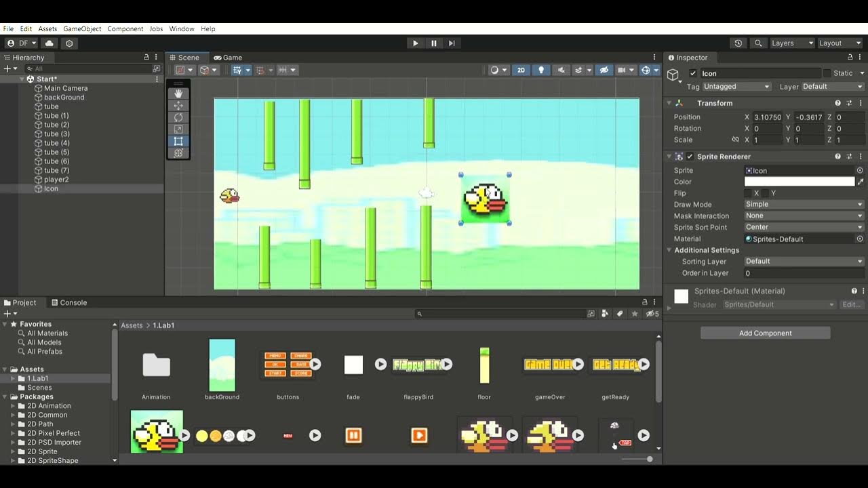Open Sprite Renderer help icon
Viewport: 868px width, 488px height.
click(x=837, y=157)
